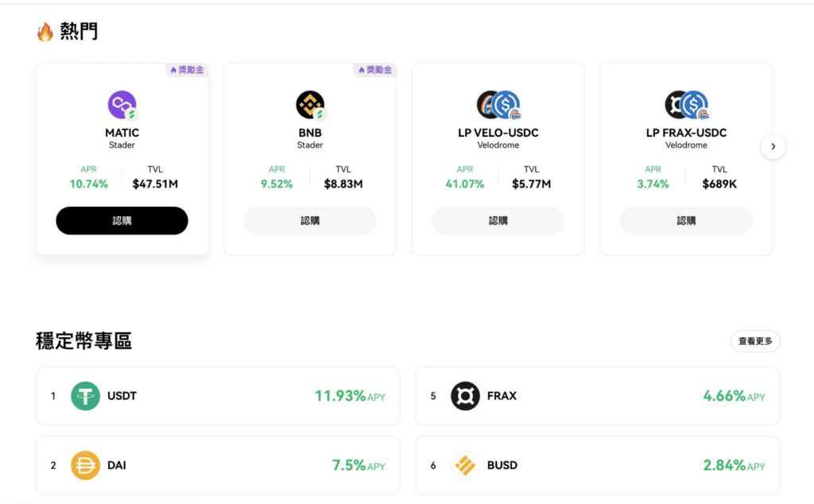The image size is (814, 504).
Task: Click the LP VELO-USDC coin pair icon
Action: (498, 103)
